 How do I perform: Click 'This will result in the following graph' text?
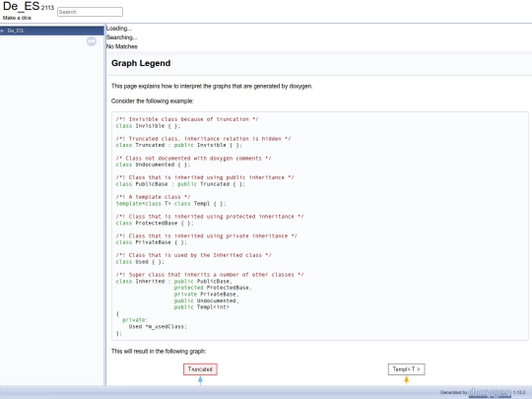159,351
